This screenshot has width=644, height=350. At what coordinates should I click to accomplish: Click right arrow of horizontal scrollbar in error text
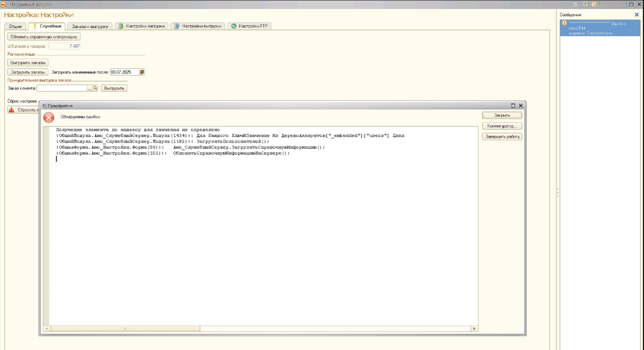click(x=474, y=329)
